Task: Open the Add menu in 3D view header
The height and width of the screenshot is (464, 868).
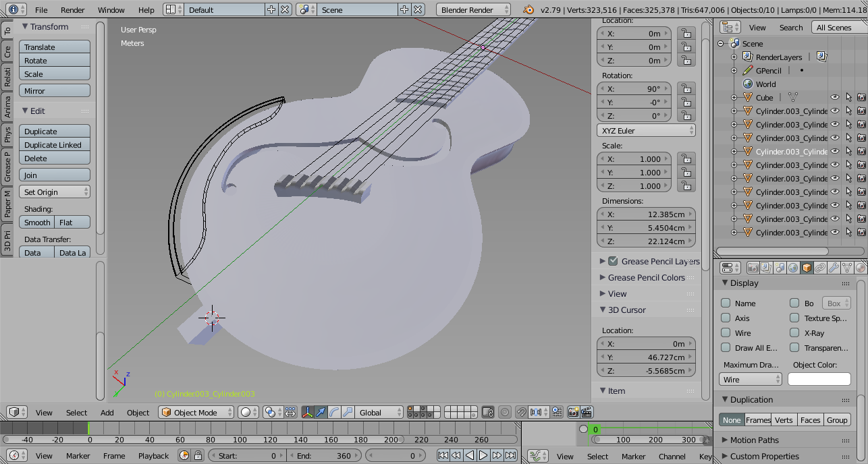Action: 107,413
